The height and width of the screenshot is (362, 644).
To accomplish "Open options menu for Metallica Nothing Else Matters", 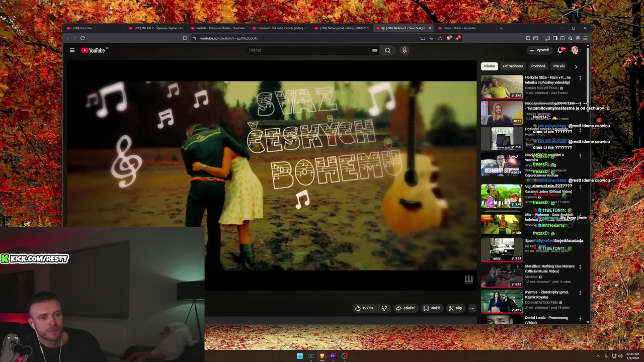I will coord(580,267).
